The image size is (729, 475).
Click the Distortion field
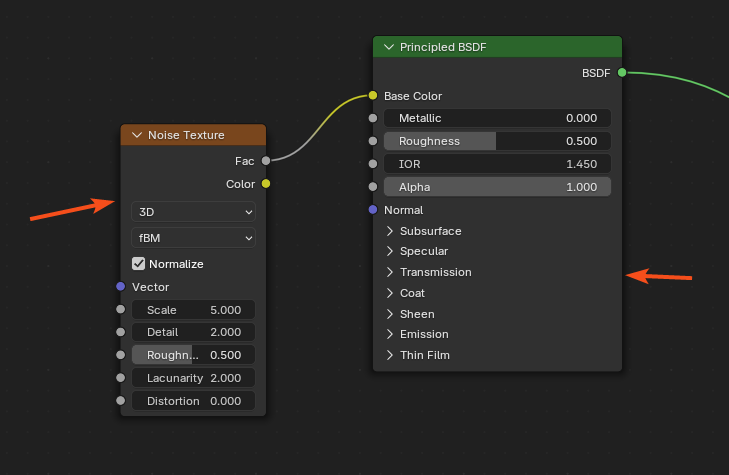pyautogui.click(x=193, y=401)
